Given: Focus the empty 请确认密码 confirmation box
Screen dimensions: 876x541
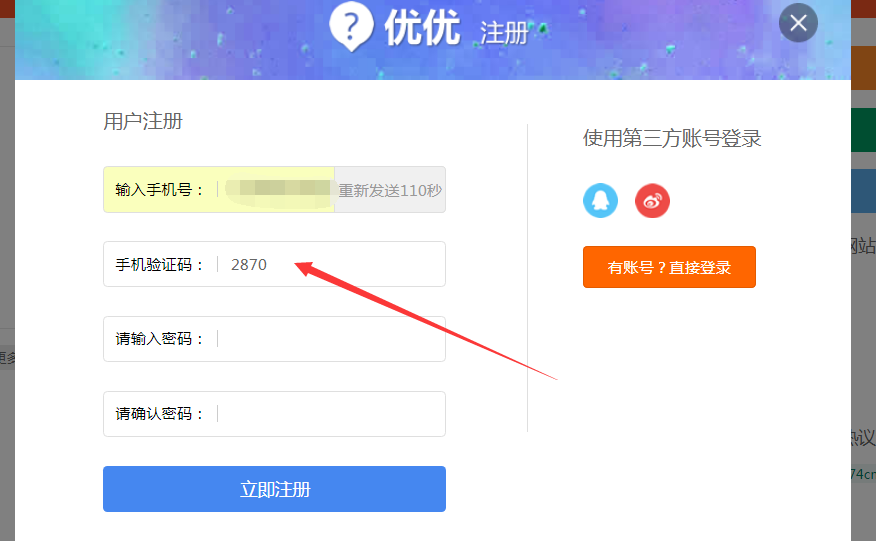Looking at the screenshot, I should point(330,414).
